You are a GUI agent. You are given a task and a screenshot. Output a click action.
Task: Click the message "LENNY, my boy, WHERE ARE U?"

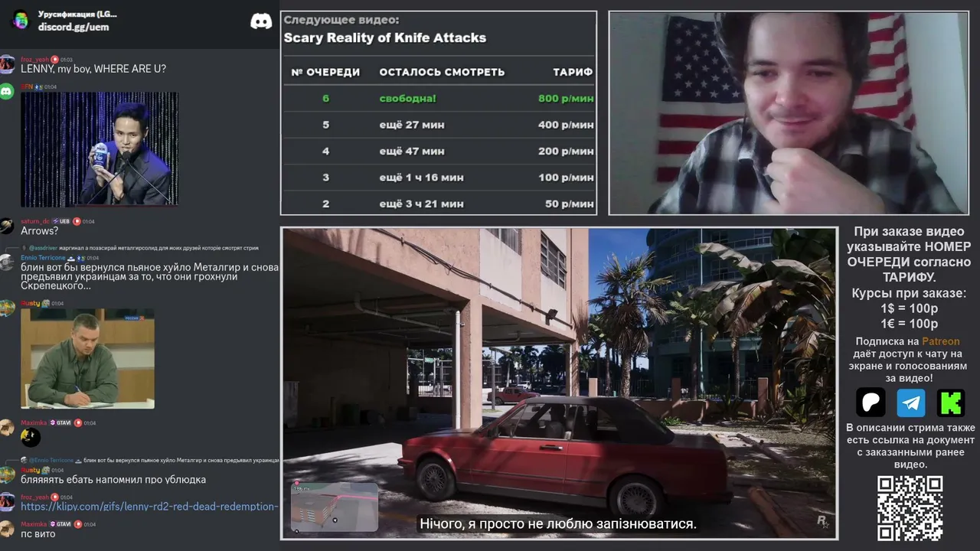93,69
